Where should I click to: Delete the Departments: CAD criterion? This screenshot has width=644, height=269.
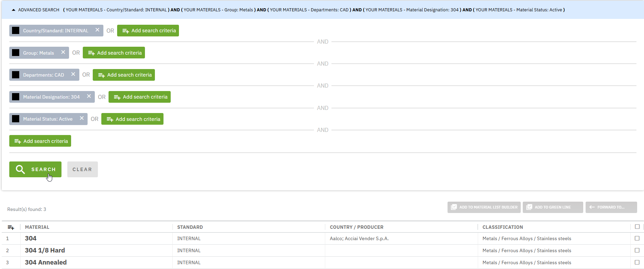(x=73, y=75)
